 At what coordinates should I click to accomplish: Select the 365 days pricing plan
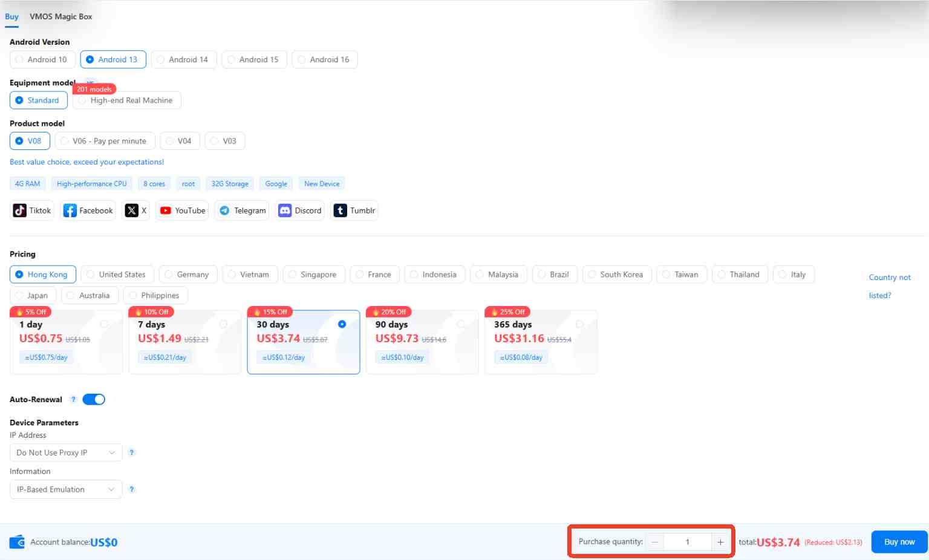coord(540,342)
